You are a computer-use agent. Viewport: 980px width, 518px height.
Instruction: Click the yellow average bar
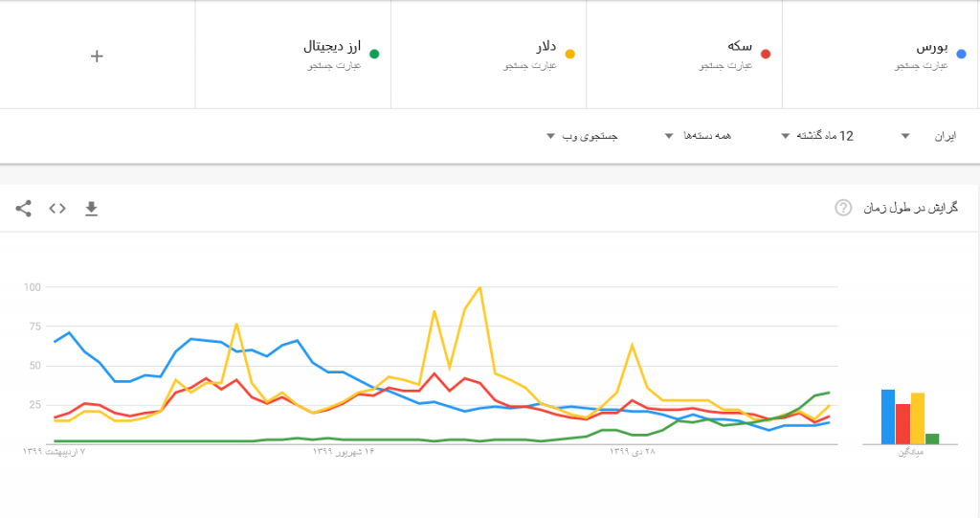918,418
